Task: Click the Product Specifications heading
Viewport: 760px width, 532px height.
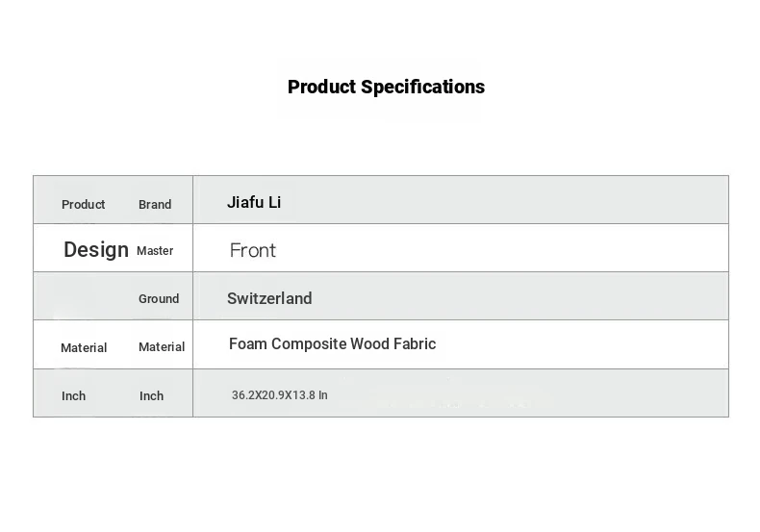Action: (x=386, y=88)
